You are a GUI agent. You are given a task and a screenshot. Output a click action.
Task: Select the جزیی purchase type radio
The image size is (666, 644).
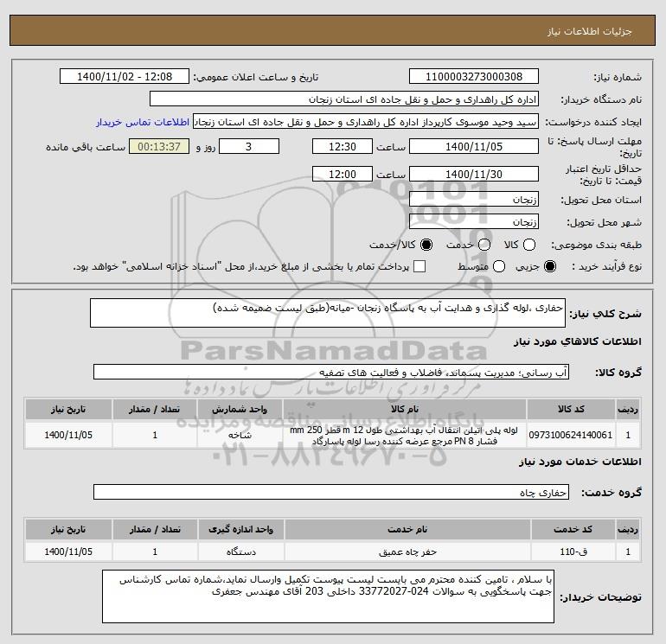click(x=550, y=266)
